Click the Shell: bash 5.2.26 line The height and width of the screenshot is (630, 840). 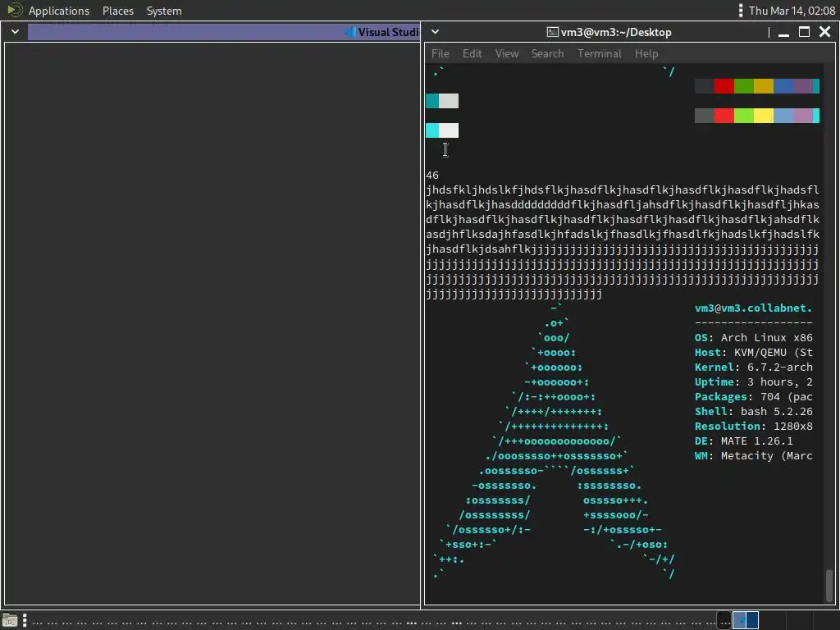(x=753, y=412)
